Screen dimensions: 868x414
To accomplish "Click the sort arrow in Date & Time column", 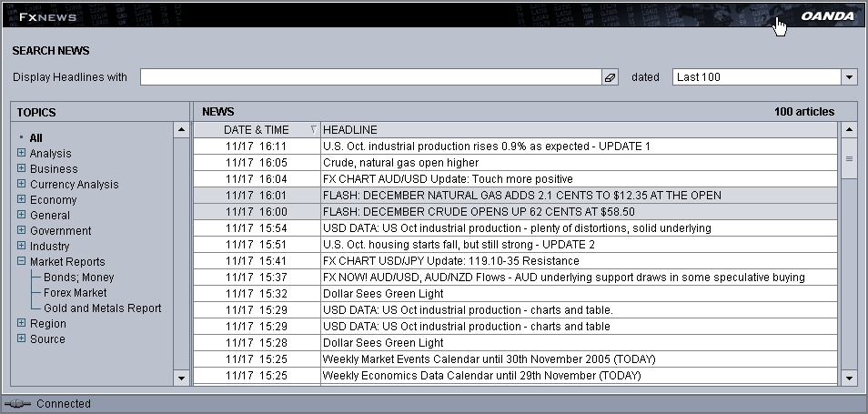I will [314, 130].
